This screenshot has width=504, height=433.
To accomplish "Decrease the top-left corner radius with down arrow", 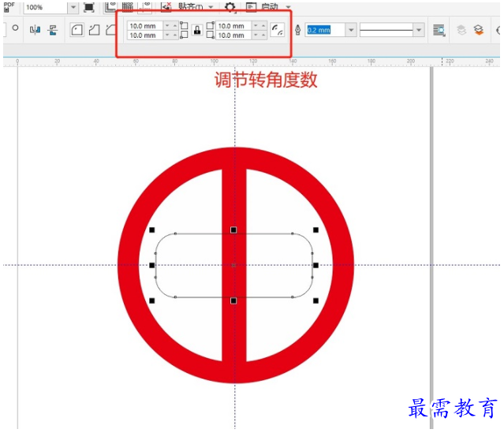I will (167, 26).
